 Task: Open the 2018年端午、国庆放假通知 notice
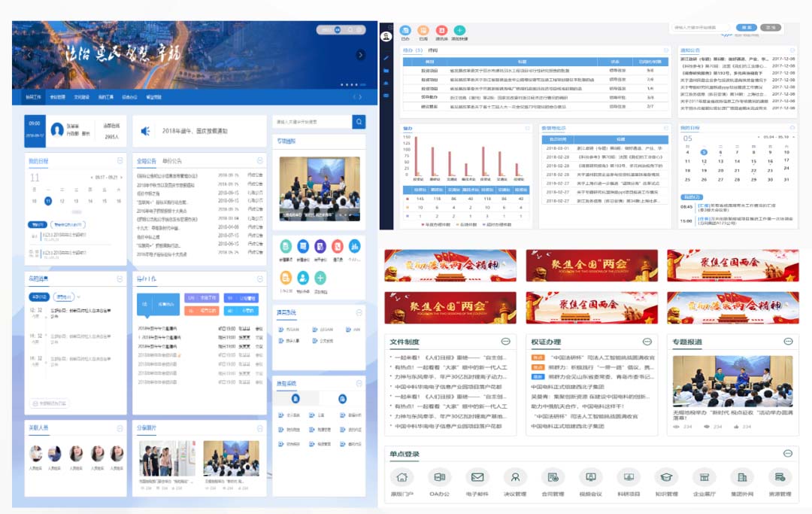coord(195,131)
